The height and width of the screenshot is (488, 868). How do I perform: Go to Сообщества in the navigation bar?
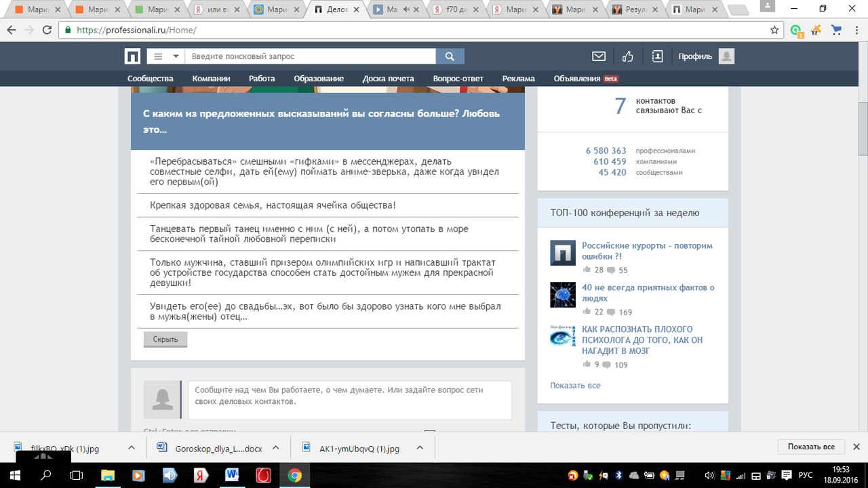[x=151, y=79]
